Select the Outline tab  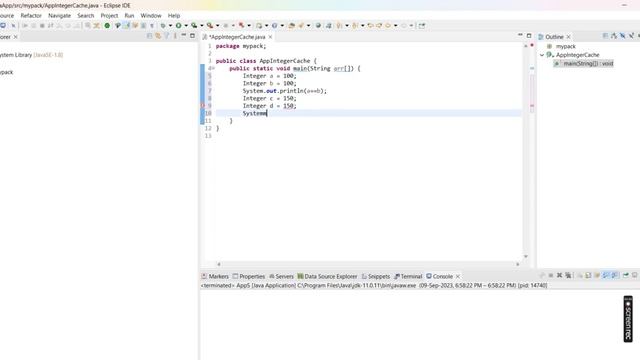pyautogui.click(x=554, y=37)
